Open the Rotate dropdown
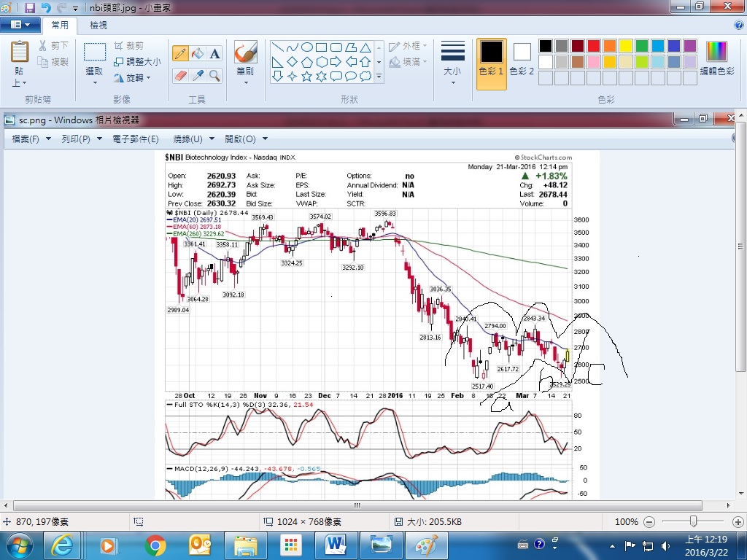 coord(132,77)
